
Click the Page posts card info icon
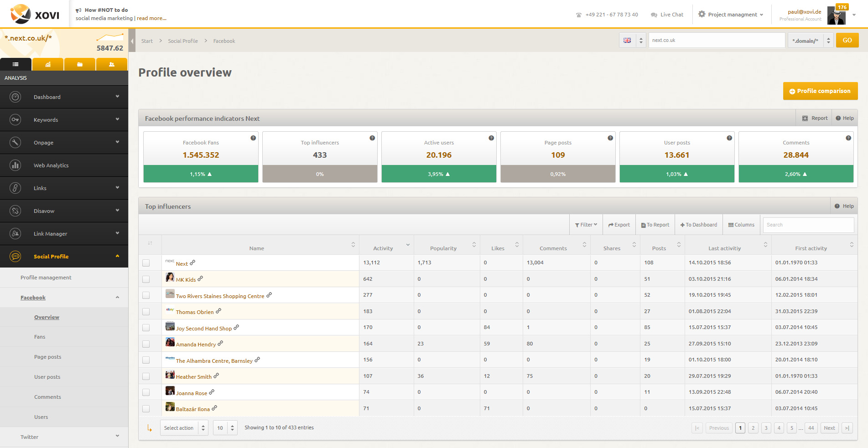tap(610, 138)
